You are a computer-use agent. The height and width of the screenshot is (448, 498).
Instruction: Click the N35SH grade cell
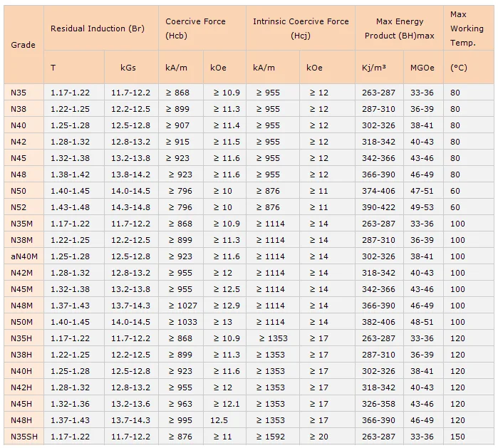(24, 437)
